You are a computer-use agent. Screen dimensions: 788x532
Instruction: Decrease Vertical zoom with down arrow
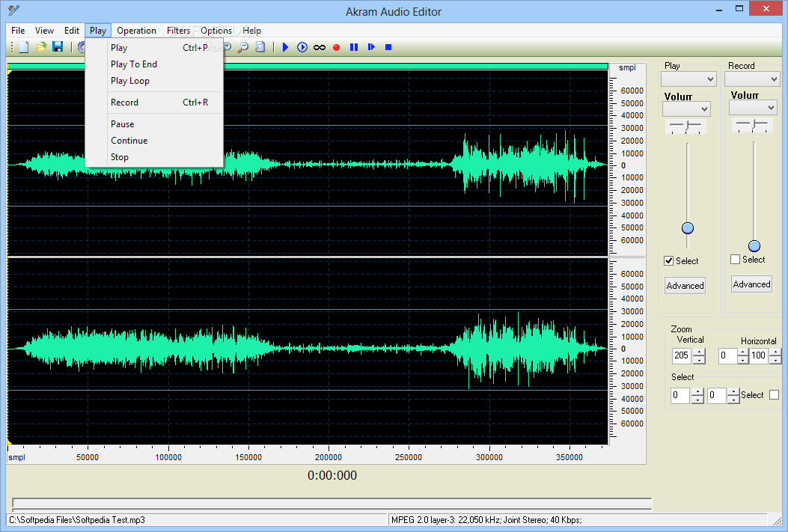tap(699, 360)
